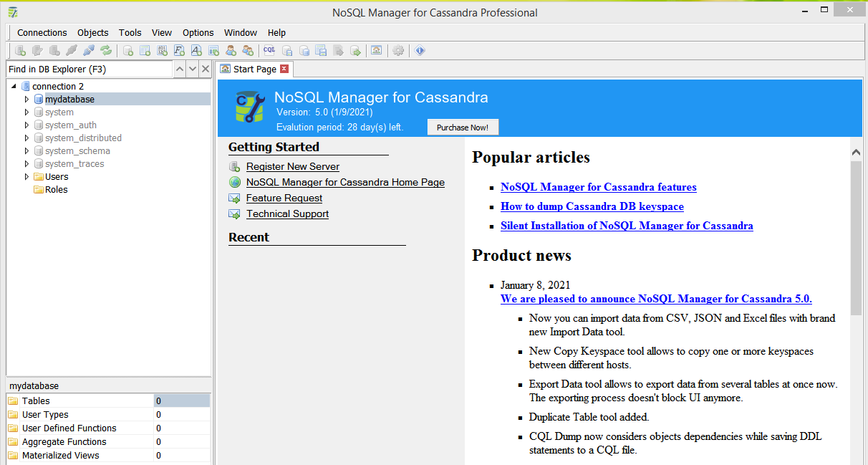The width and height of the screenshot is (868, 465).
Task: Expand the mydatabase keyspace node
Action: point(27,99)
